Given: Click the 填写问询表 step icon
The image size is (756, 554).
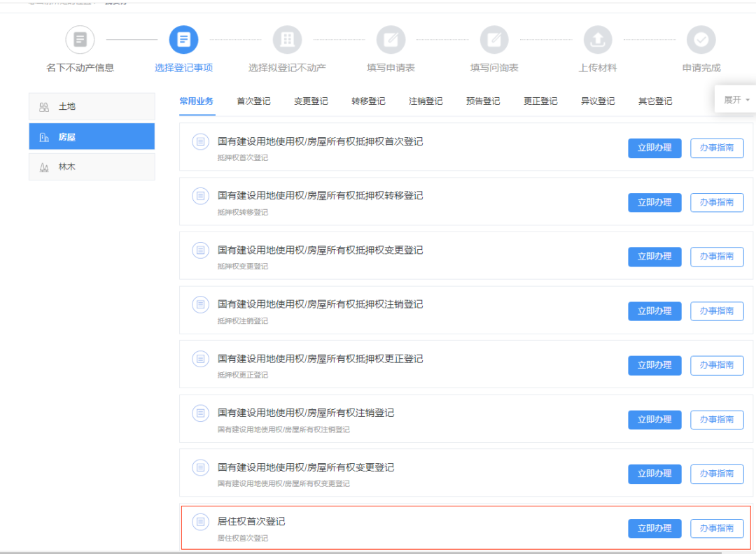Looking at the screenshot, I should [494, 40].
